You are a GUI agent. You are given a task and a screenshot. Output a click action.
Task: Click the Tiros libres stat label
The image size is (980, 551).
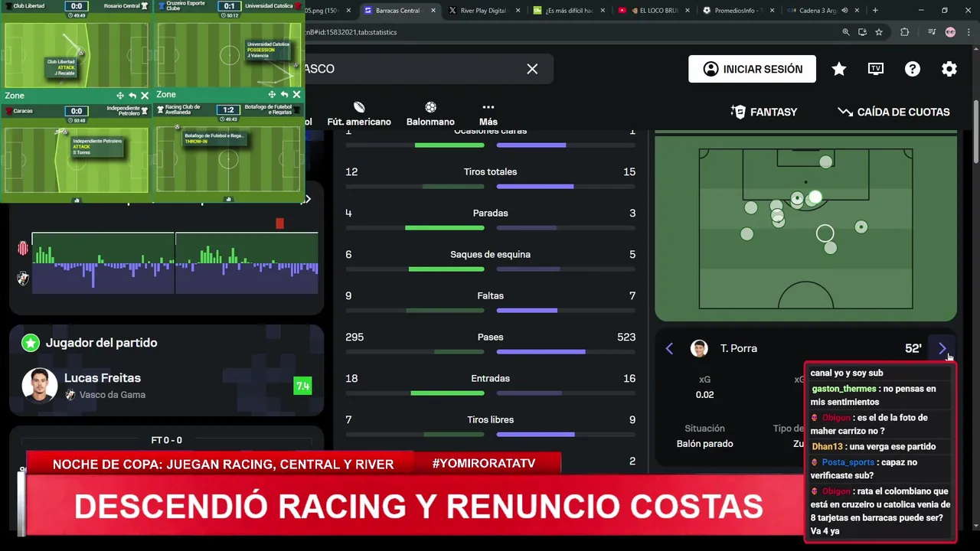490,420
